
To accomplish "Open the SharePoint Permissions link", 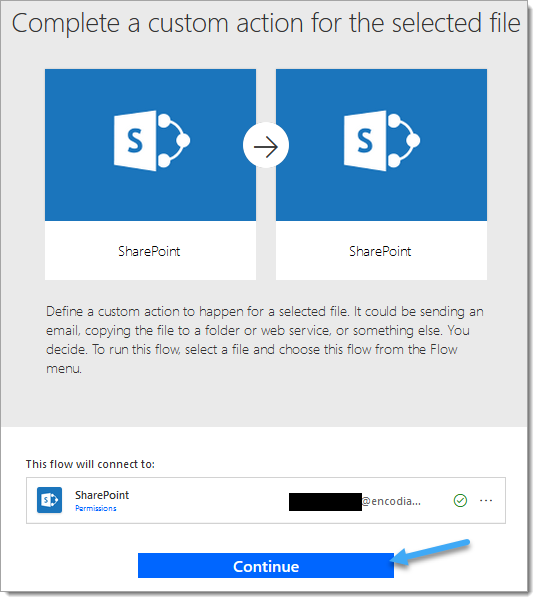I will 96,508.
